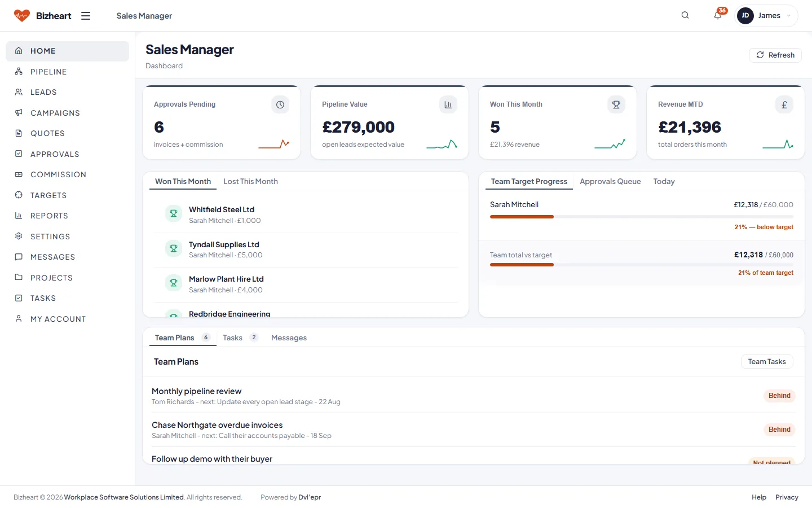
Task: Click the Settings gear sidebar icon
Action: pos(19,237)
